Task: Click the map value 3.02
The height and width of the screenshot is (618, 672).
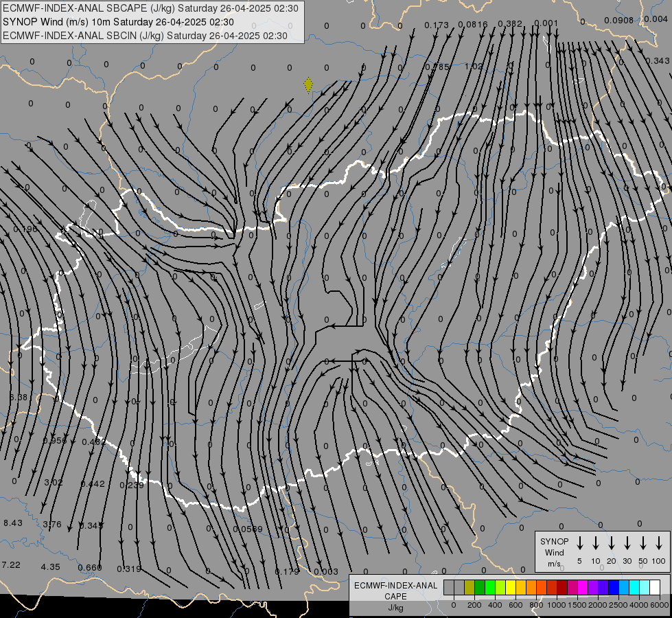Action: click(x=54, y=483)
